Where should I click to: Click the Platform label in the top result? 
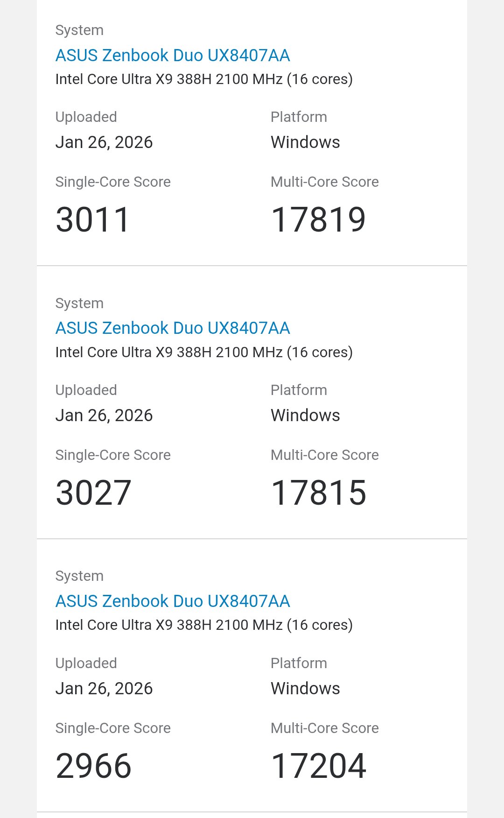pyautogui.click(x=299, y=117)
